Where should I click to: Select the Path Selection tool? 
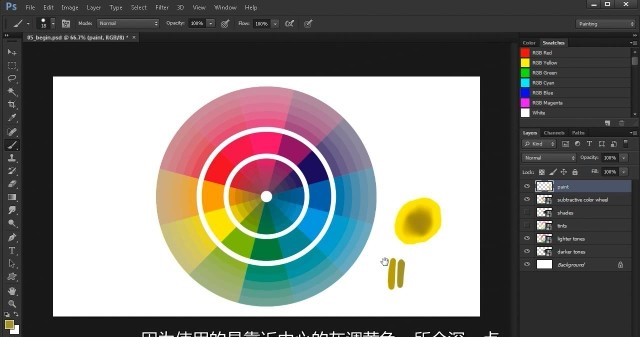click(12, 264)
